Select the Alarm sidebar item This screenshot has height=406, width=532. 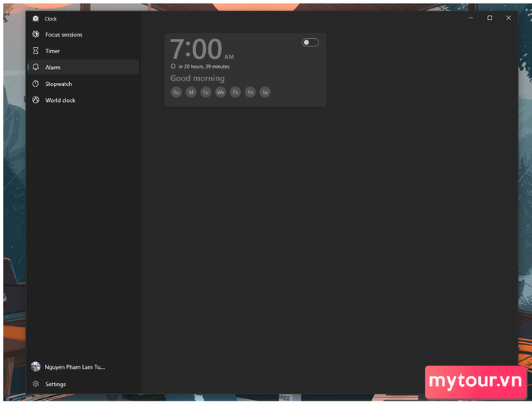tap(83, 67)
